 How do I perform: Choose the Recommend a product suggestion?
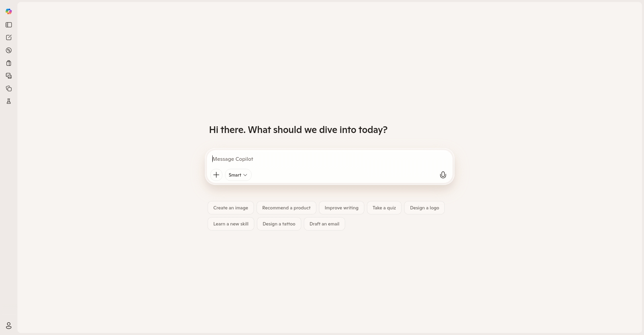coord(286,208)
